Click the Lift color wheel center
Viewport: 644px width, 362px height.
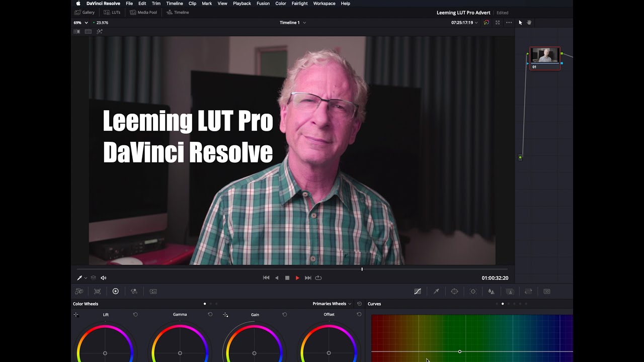(105, 353)
